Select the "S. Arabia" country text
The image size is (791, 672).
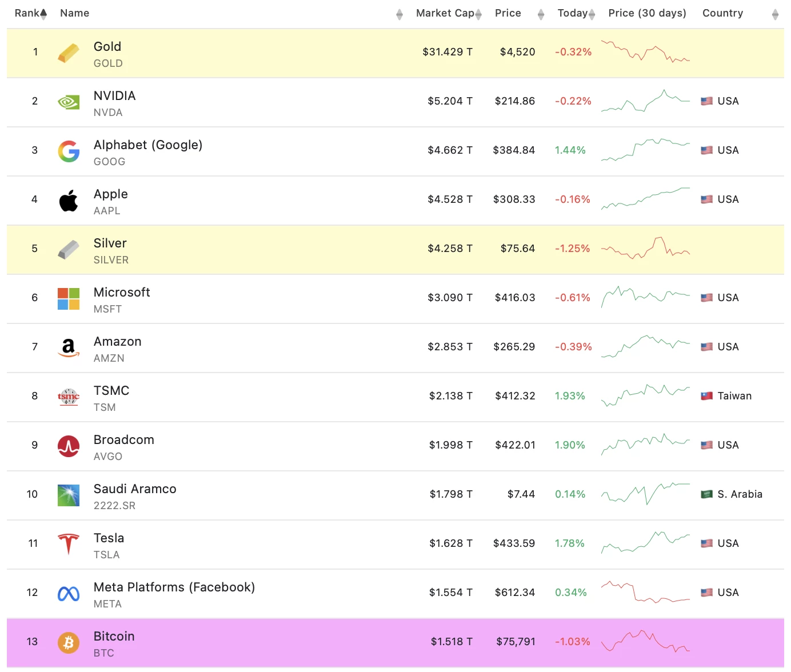tap(740, 494)
